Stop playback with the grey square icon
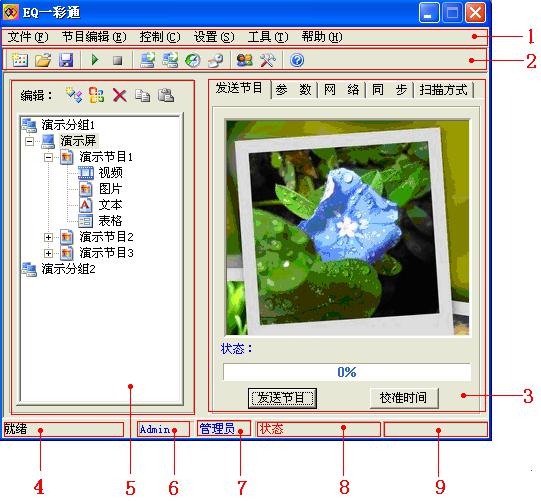This screenshot has height=501, width=541. pyautogui.click(x=118, y=60)
